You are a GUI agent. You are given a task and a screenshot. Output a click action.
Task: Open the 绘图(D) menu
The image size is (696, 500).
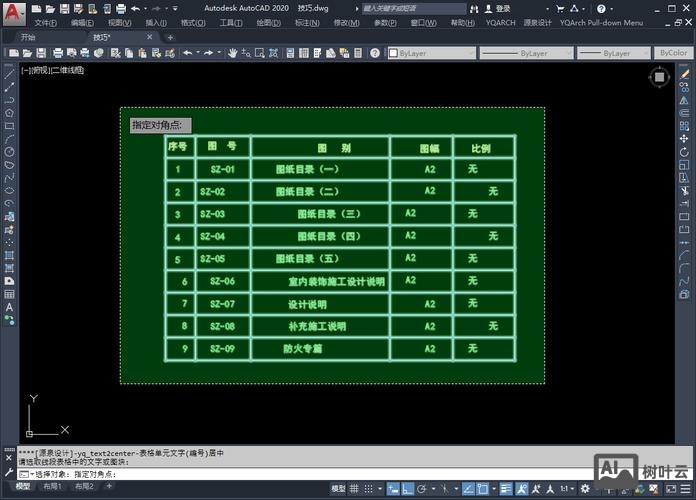(268, 22)
